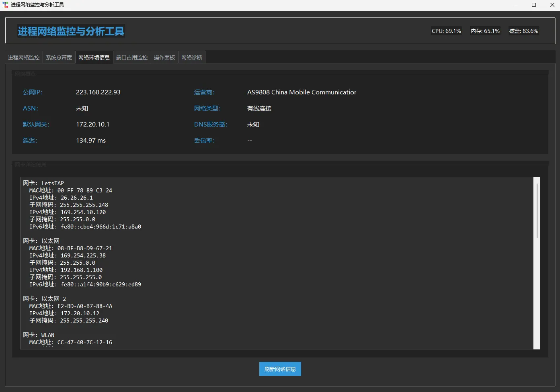Open the 端口占用监控 tab
Image resolution: width=560 pixels, height=392 pixels.
coord(132,57)
